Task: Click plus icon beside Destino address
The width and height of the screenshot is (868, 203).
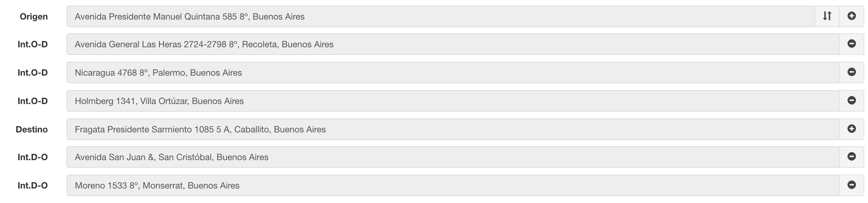Action: tap(851, 129)
